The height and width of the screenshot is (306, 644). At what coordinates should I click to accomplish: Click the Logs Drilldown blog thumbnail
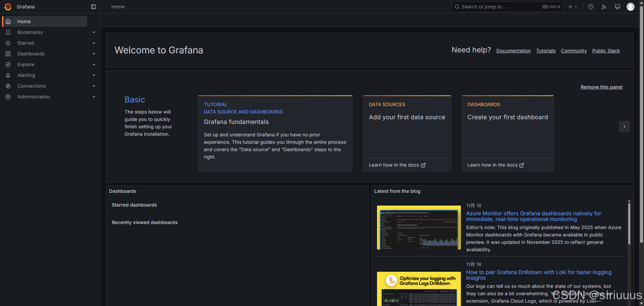pos(419,289)
